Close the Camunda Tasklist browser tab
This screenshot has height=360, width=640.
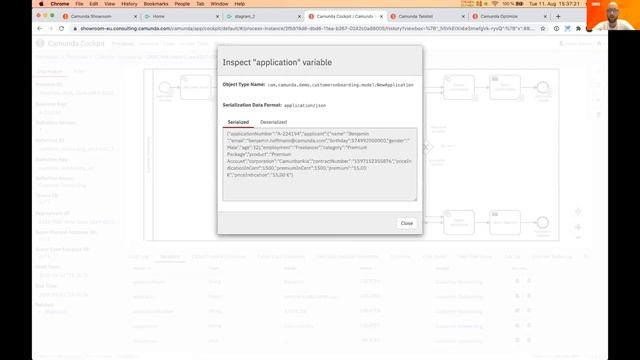click(x=463, y=17)
